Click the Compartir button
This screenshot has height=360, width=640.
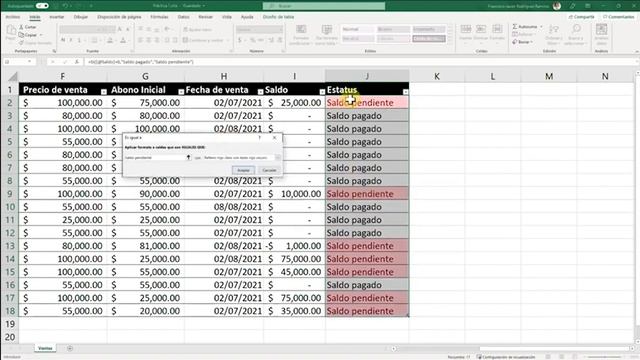[x=581, y=17]
